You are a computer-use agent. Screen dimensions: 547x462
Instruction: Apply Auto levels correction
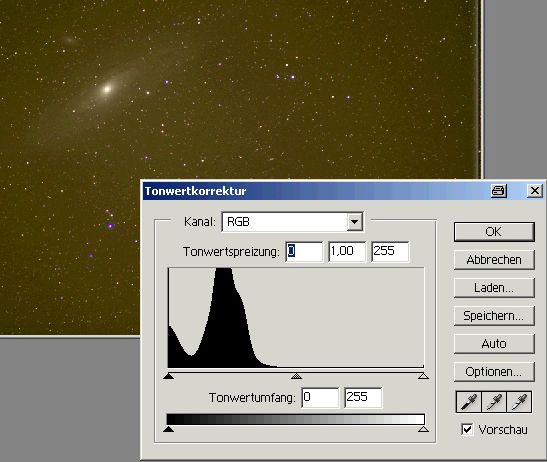494,343
